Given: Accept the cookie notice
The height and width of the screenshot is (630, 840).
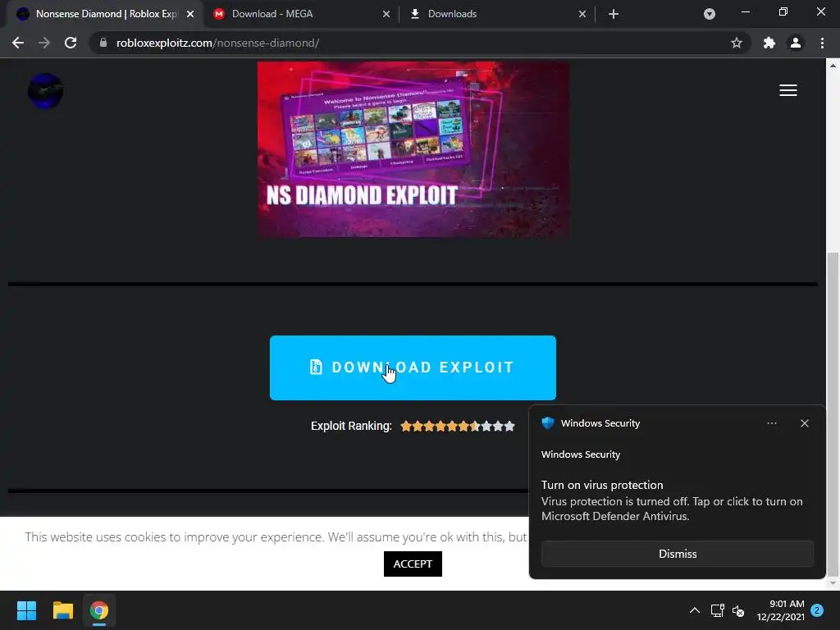Looking at the screenshot, I should pyautogui.click(x=413, y=564).
